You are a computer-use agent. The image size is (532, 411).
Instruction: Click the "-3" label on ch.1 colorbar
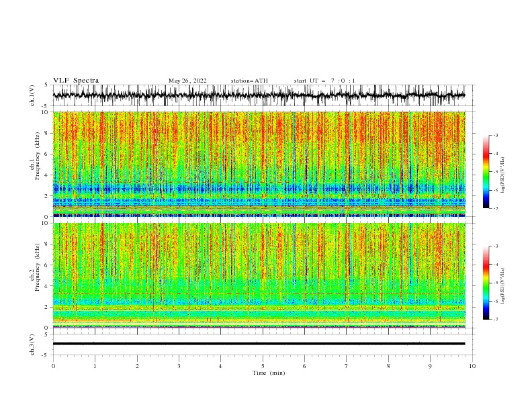pos(495,135)
